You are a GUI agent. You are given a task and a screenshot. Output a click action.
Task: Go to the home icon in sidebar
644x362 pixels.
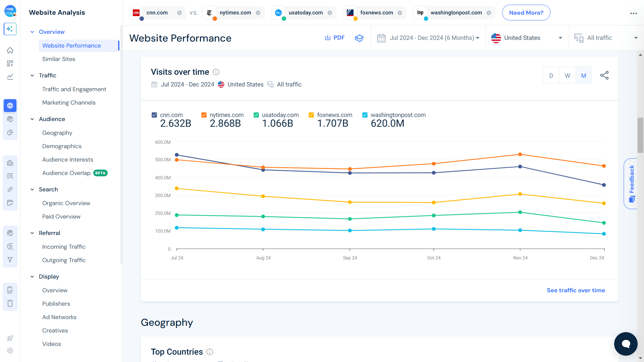pyautogui.click(x=10, y=50)
